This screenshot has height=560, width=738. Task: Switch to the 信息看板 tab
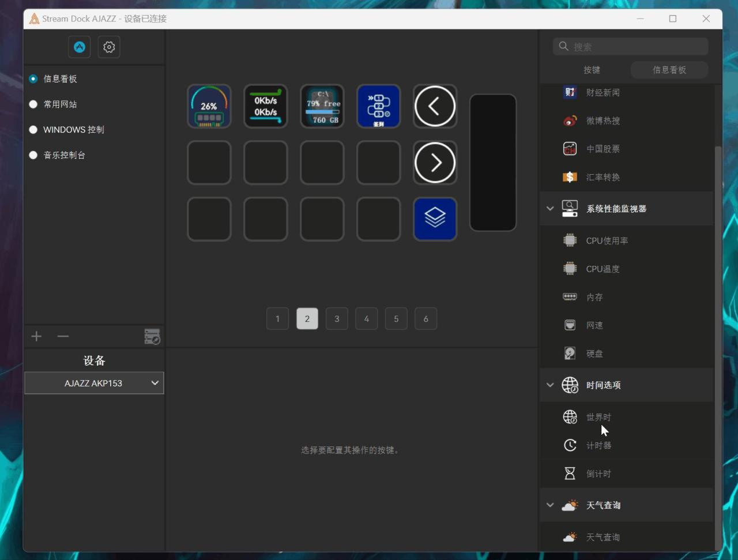(669, 70)
